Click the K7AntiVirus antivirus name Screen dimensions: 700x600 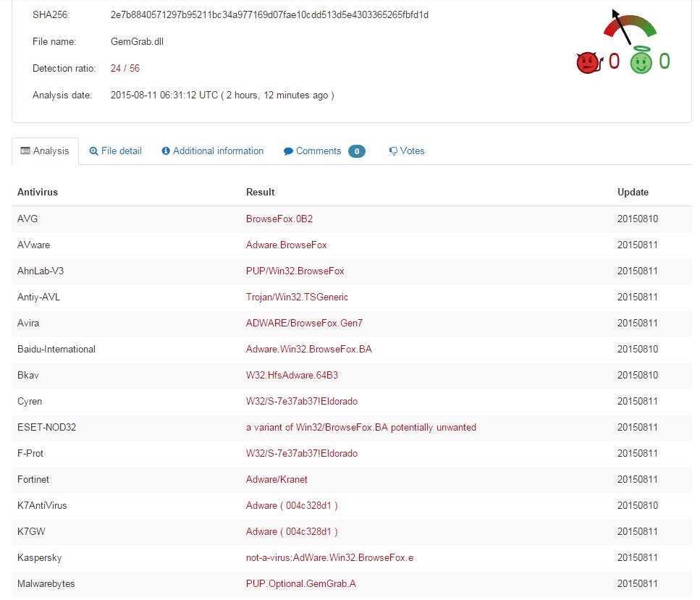(42, 505)
